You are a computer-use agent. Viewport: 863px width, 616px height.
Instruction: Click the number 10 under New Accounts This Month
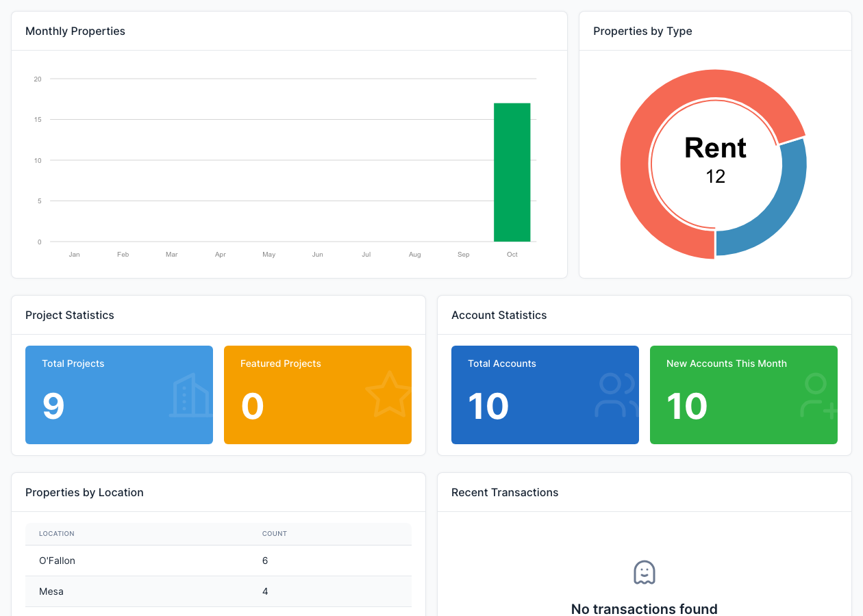[687, 406]
